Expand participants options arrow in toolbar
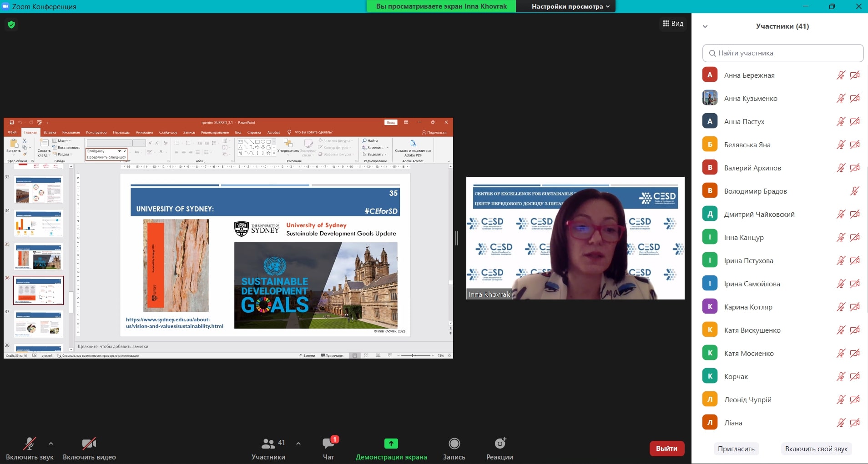Screen dimensions: 868x464 point(298,443)
